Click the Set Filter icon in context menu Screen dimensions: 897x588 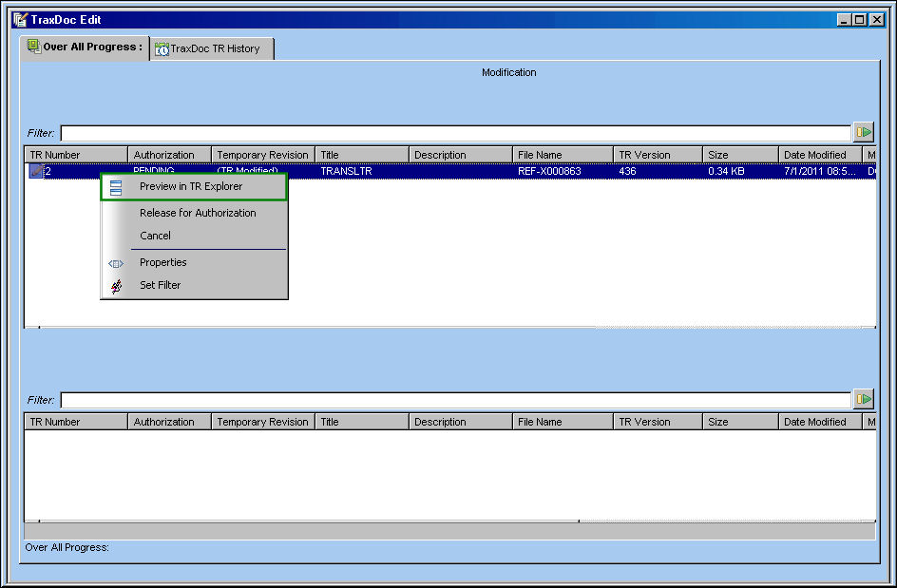pos(116,285)
